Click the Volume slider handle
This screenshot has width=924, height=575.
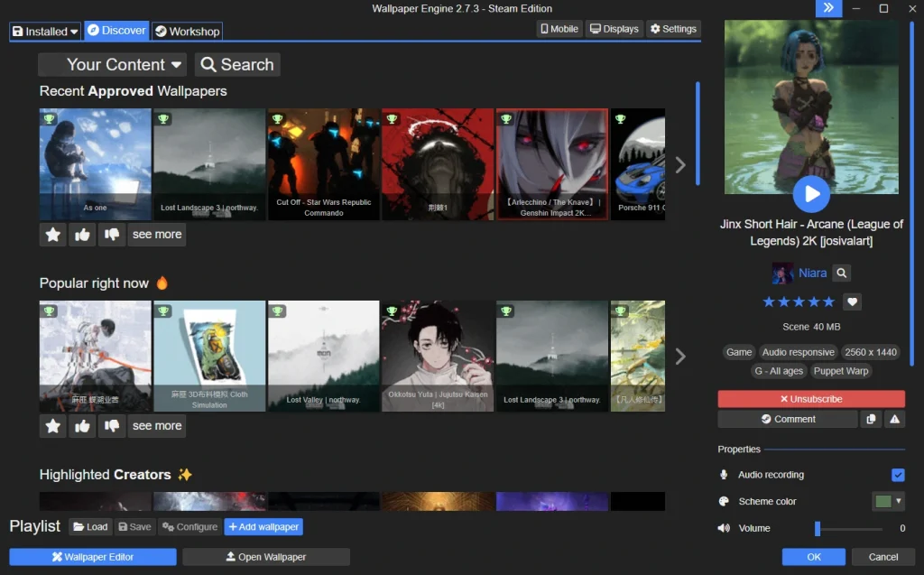click(818, 528)
